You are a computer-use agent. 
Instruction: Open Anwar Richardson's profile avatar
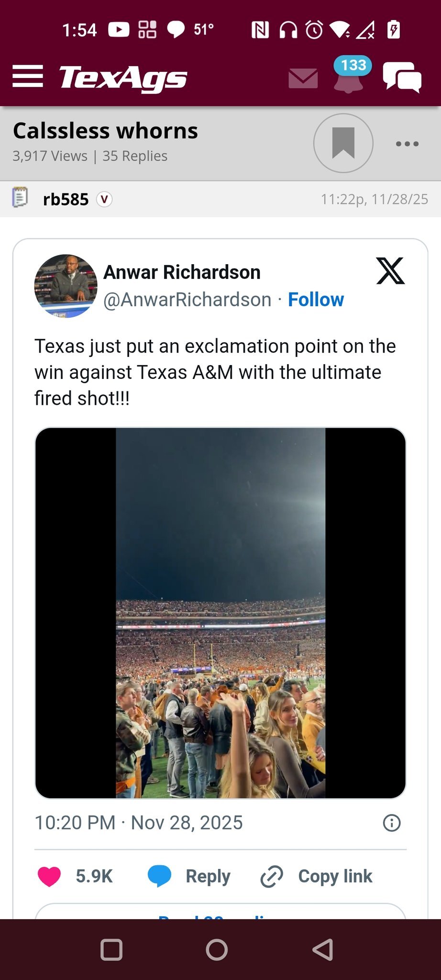(x=66, y=286)
